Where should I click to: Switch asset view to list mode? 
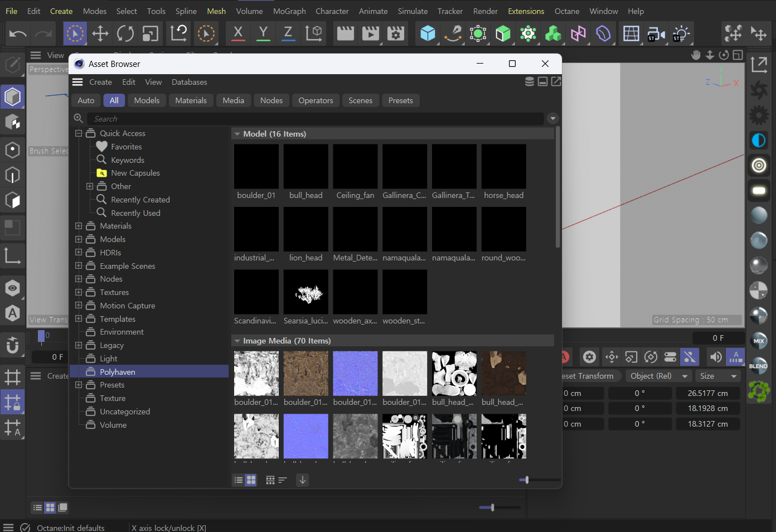pos(239,480)
